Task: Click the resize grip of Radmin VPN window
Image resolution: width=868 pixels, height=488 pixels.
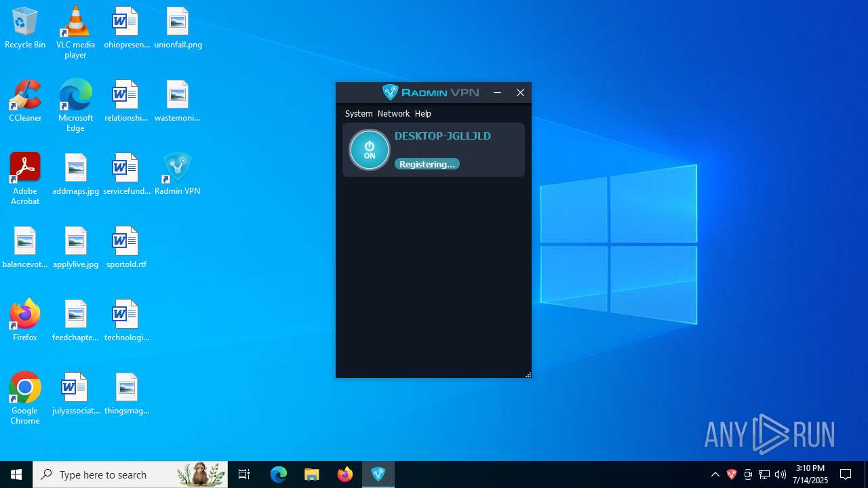Action: coord(528,374)
